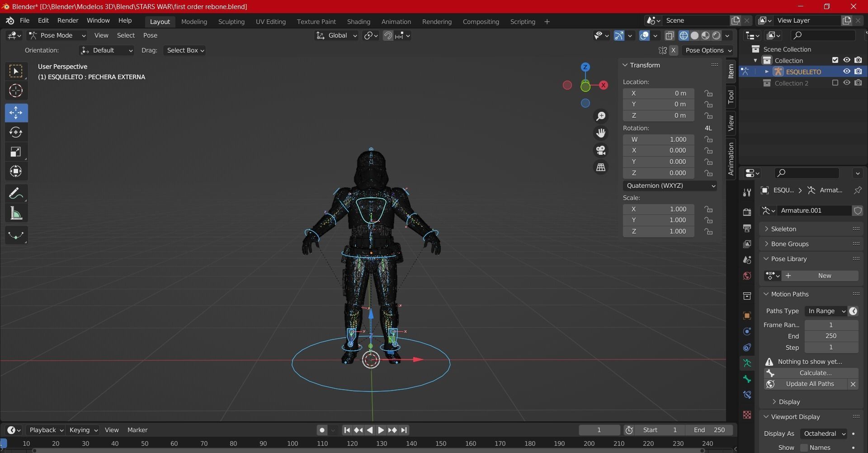
Task: Open Physics properties tab icon
Action: [x=747, y=331]
